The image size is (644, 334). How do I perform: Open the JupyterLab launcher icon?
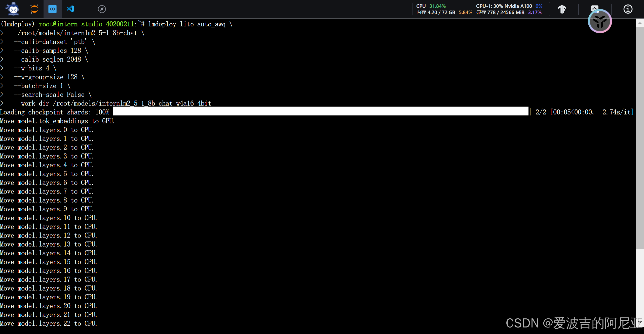(34, 9)
